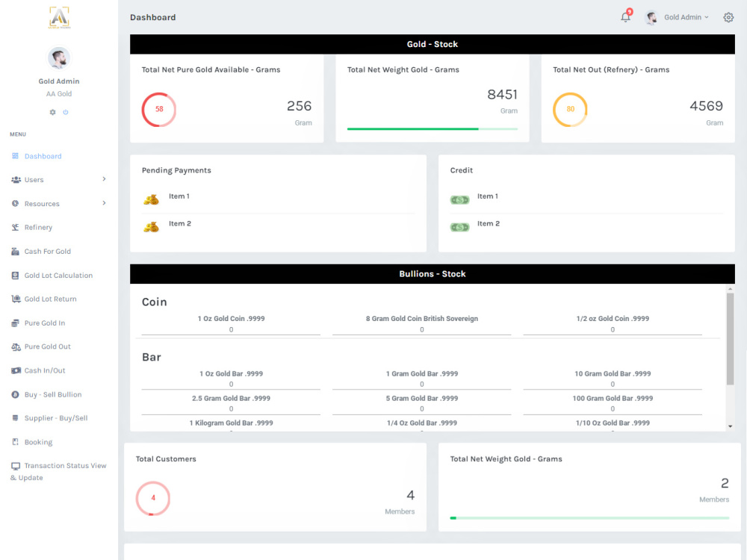
Task: Open Gold Lot Calculation
Action: (x=58, y=276)
